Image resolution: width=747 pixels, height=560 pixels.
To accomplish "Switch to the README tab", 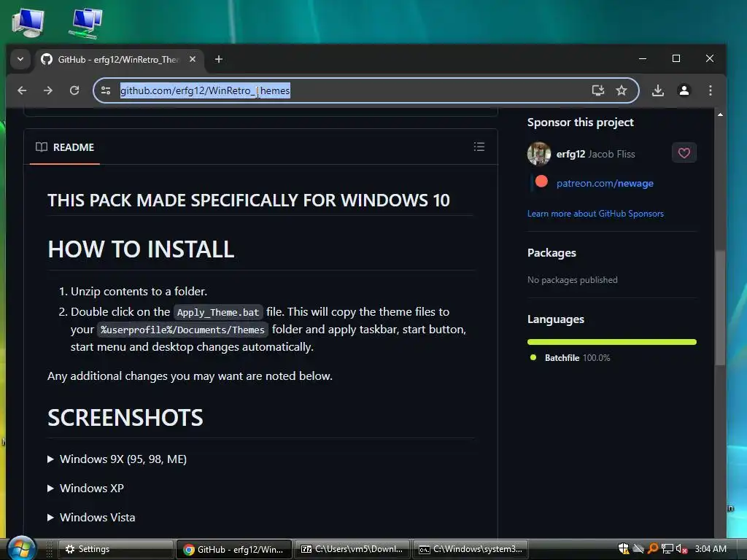I will coord(65,147).
